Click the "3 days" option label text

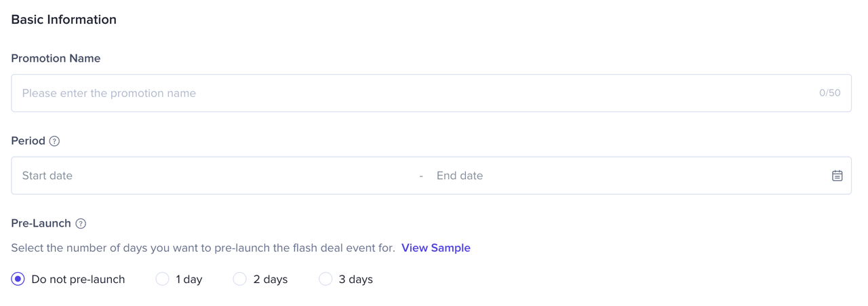point(355,279)
